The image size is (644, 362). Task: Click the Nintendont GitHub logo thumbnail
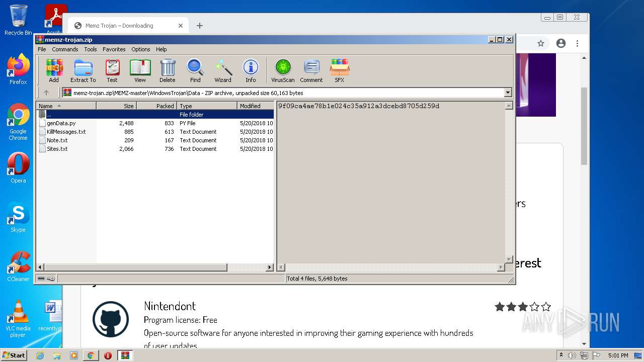click(111, 319)
